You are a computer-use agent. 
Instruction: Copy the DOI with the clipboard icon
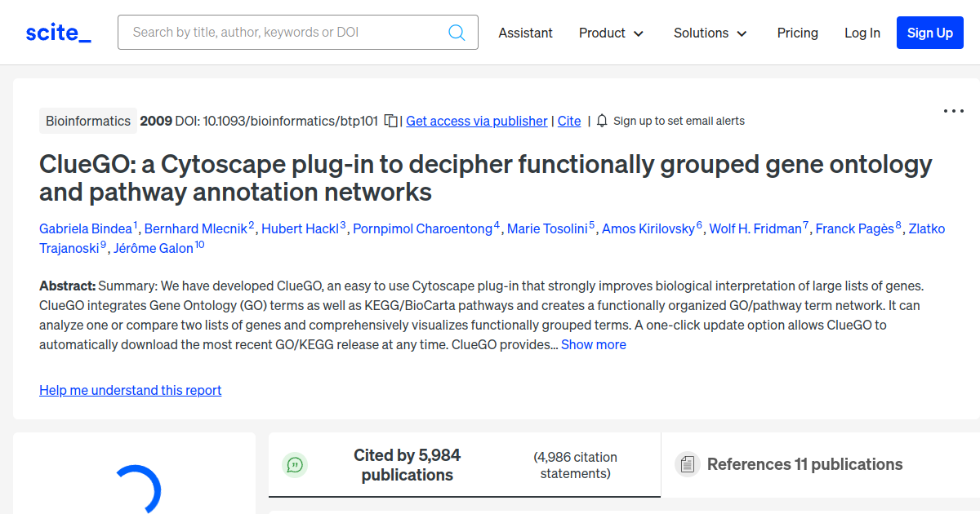[391, 121]
